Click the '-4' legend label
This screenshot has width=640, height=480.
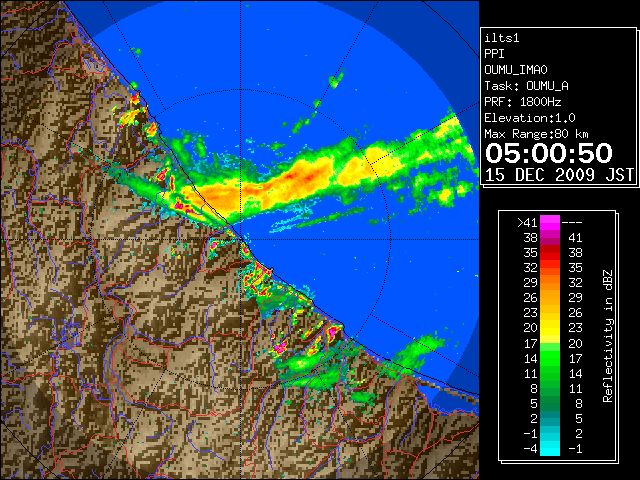click(530, 449)
